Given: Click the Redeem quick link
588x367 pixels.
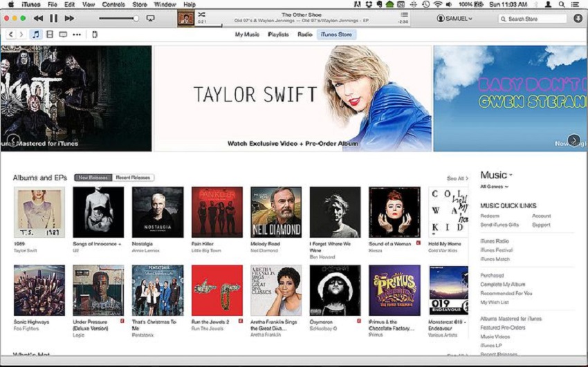Looking at the screenshot, I should pyautogui.click(x=490, y=216).
